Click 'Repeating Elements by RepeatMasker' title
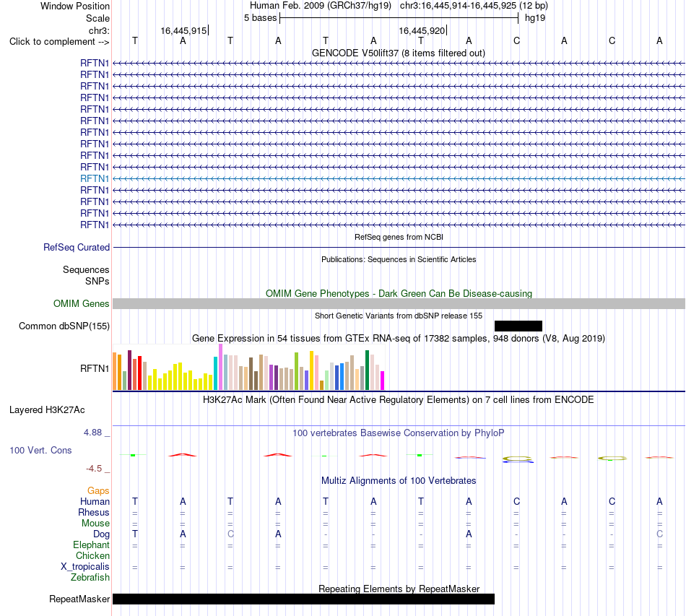 point(399,589)
